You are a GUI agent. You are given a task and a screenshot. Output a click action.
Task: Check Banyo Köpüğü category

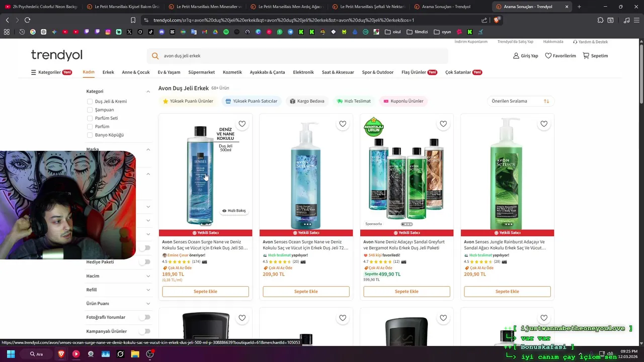90,135
